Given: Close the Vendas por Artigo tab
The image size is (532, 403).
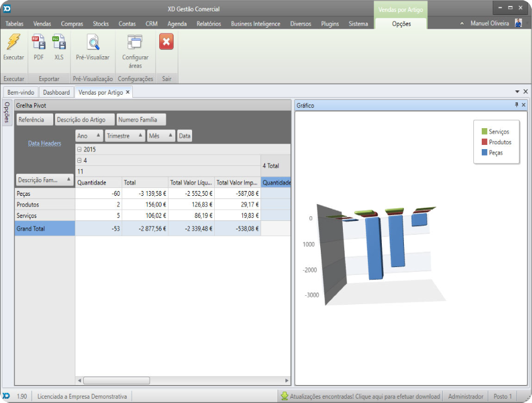Looking at the screenshot, I should 127,92.
